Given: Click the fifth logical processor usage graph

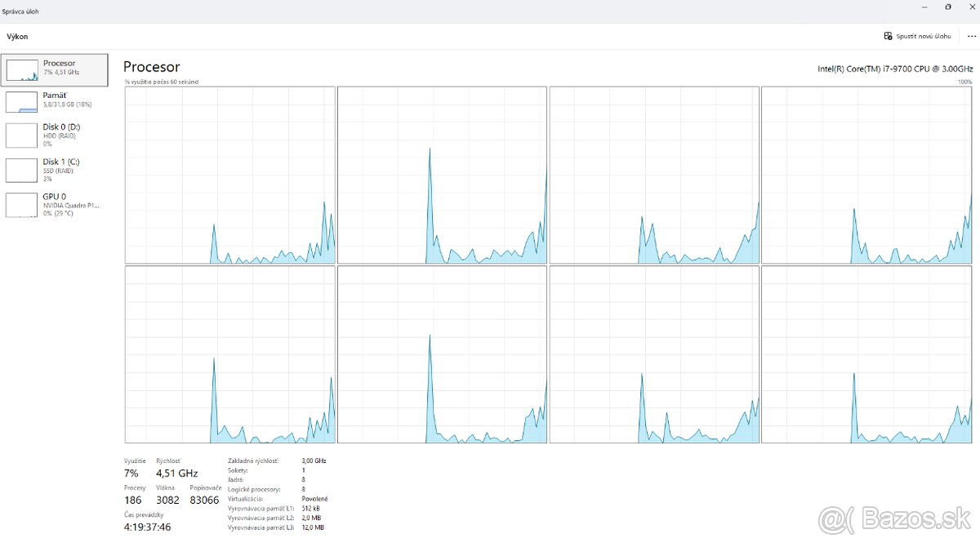Looking at the screenshot, I should click(229, 354).
